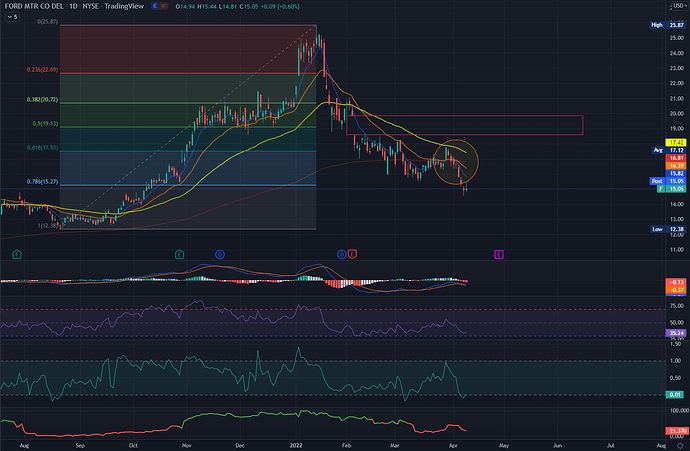Select the red rectangle resistance zone drawing

tap(465, 125)
